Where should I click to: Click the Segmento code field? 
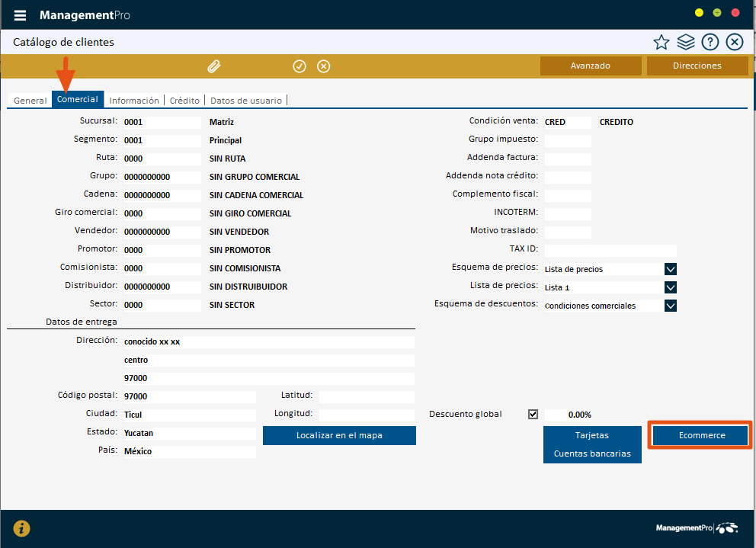(x=162, y=140)
